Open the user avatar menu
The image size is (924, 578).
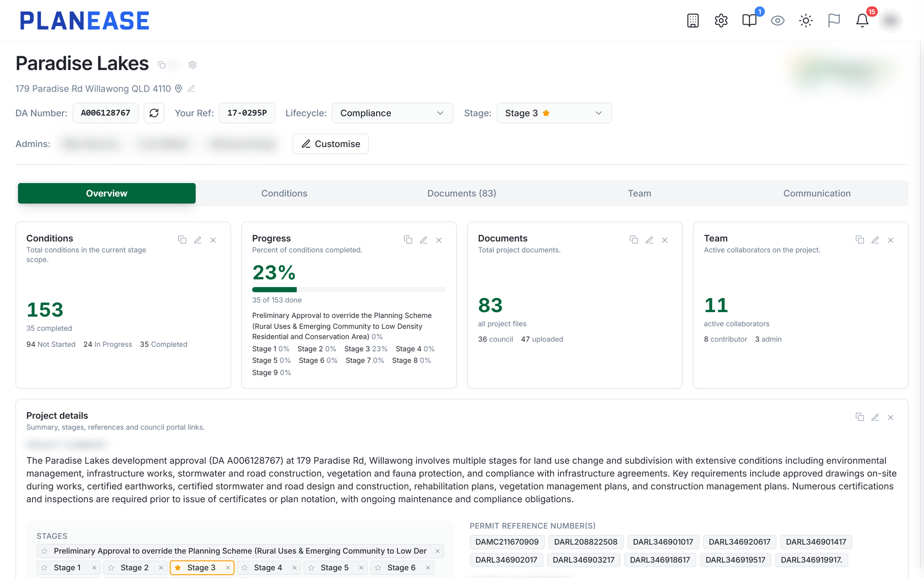890,20
